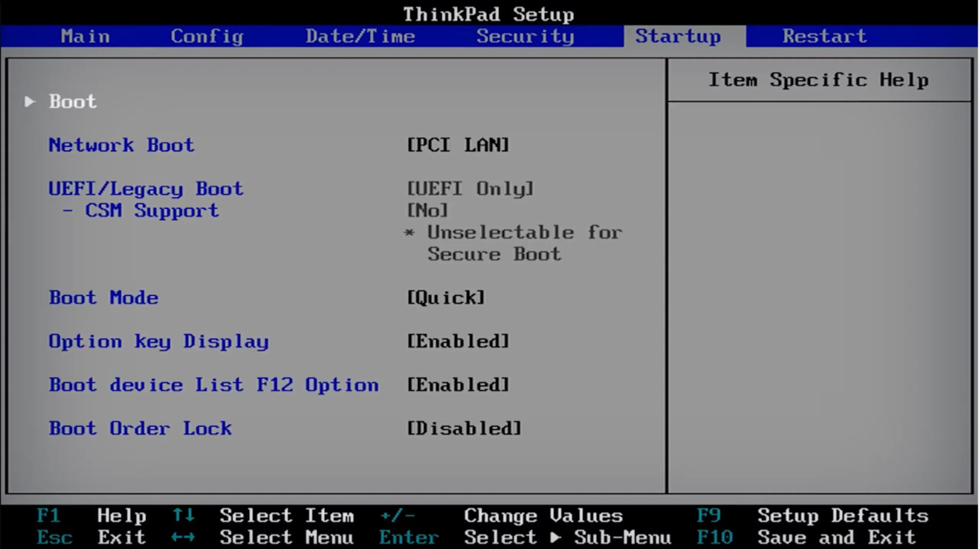Open the Config tab
This screenshot has width=980, height=549.
pos(207,36)
